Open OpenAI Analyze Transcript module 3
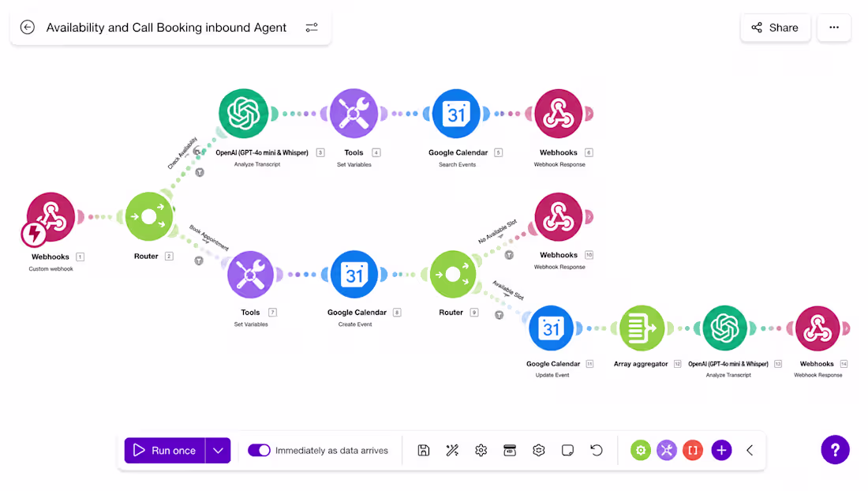The width and height of the screenshot is (868, 491). [x=243, y=114]
